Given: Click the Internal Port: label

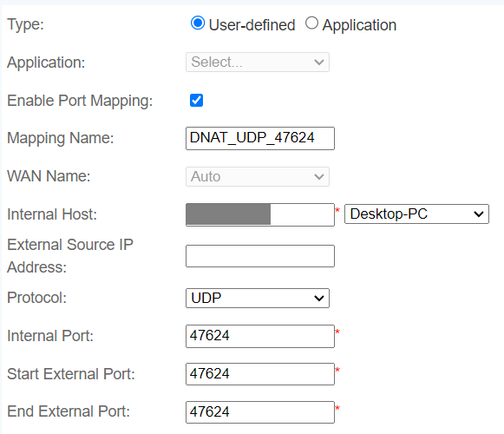Looking at the screenshot, I should [x=50, y=336].
